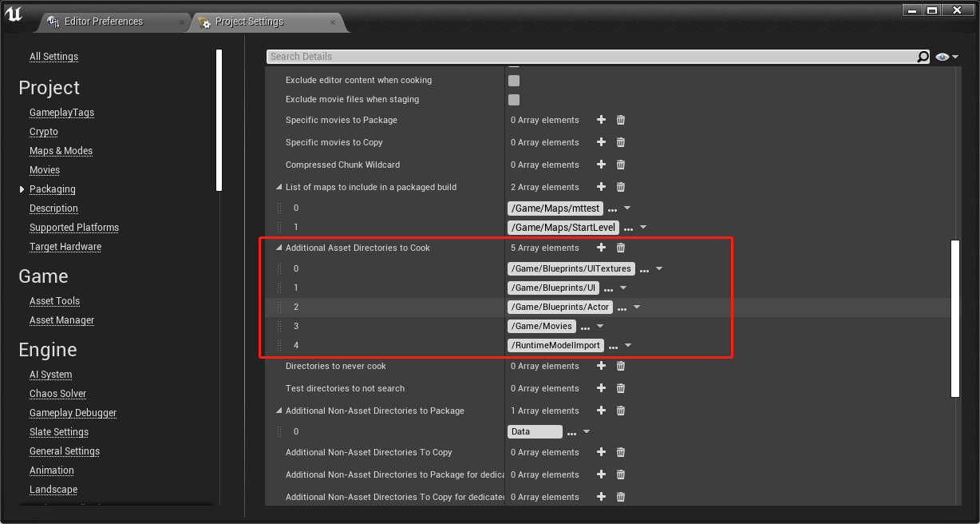Open dropdown arrow for /Game/Blueprints/UITextures element

[659, 269]
